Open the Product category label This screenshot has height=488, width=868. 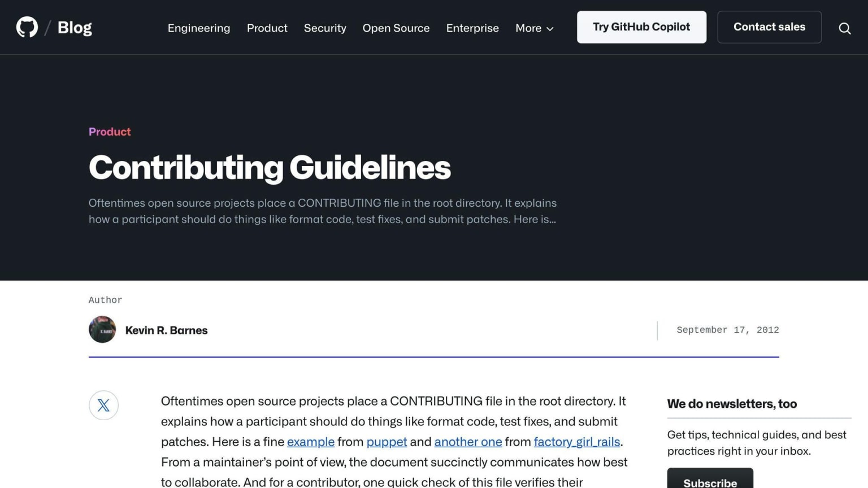point(110,132)
